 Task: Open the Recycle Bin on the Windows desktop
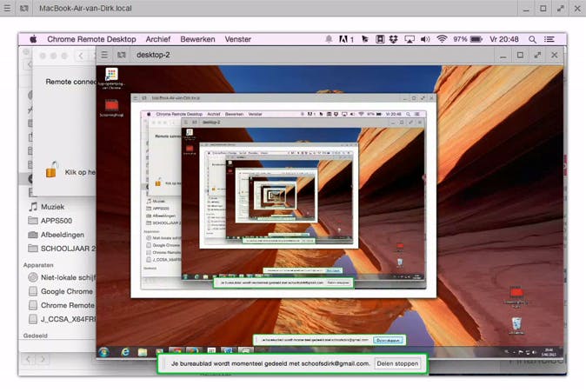(x=516, y=325)
